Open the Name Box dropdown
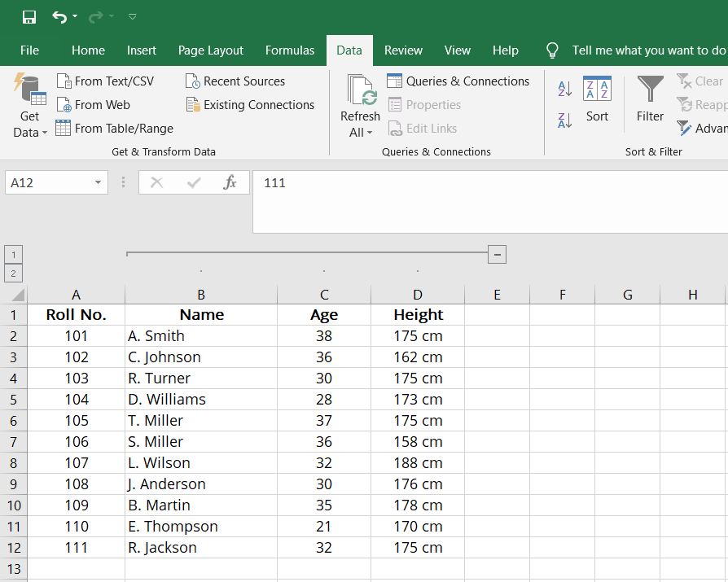This screenshot has height=582, width=728. pos(97,182)
